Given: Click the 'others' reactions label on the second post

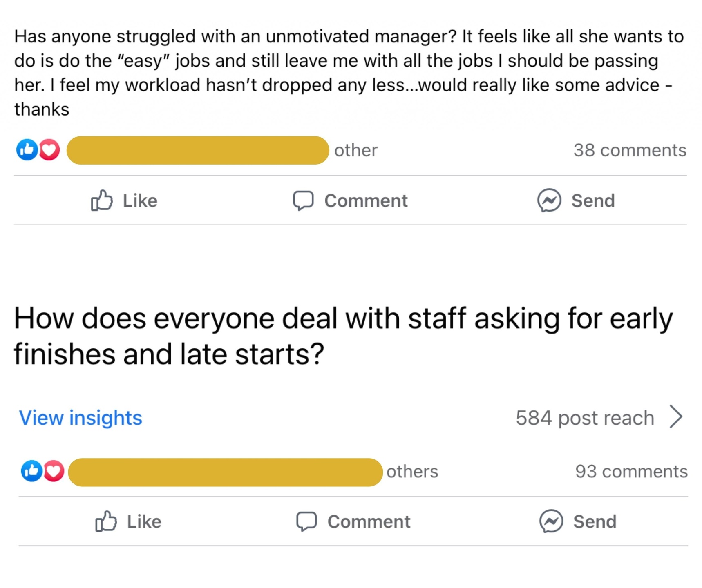Looking at the screenshot, I should click(x=412, y=472).
